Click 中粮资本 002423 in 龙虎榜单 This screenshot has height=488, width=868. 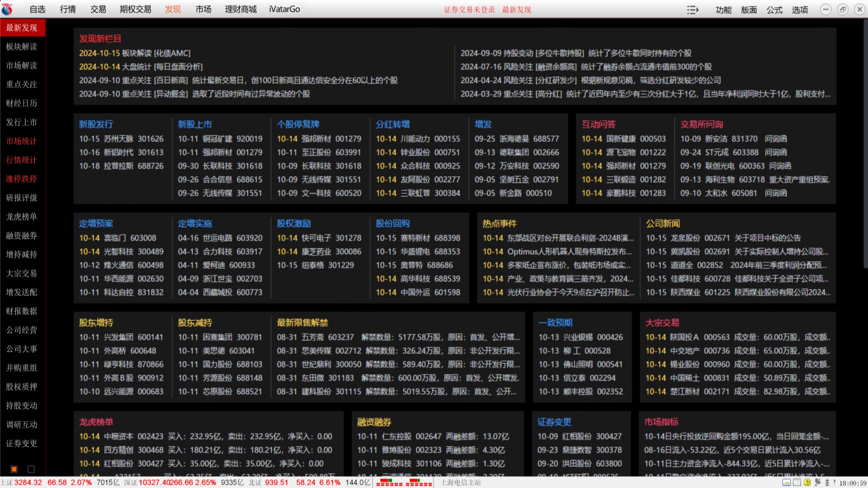point(206,436)
